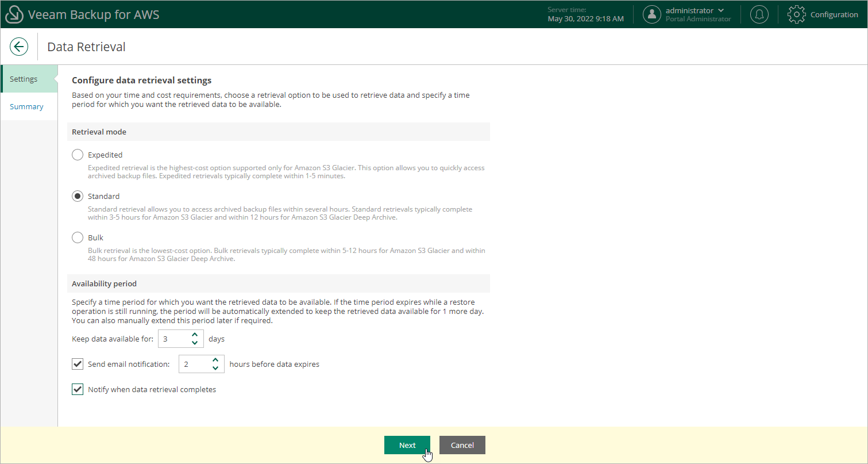The height and width of the screenshot is (464, 868).
Task: Switch to the Settings step tab
Action: (x=29, y=79)
